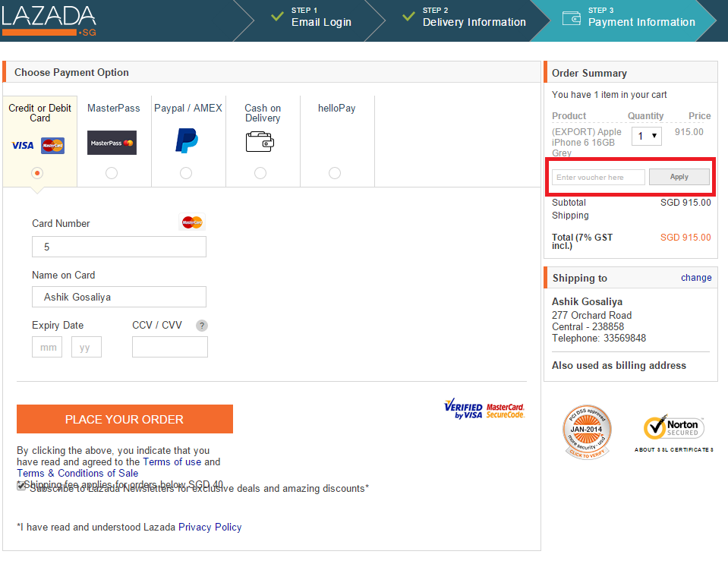Click the (EXPORT) Apple iPhone 6 product name
728x567 pixels.
click(x=586, y=142)
